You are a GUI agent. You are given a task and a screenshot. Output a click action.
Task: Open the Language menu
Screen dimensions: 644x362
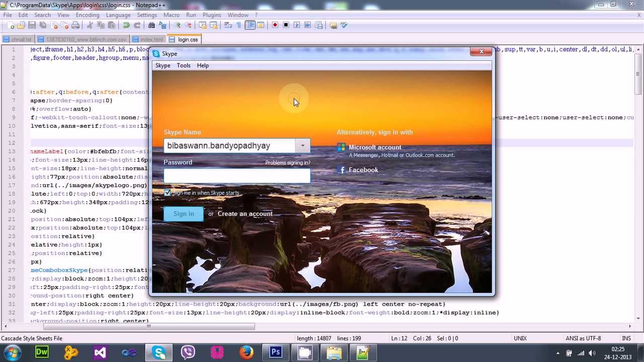point(118,15)
